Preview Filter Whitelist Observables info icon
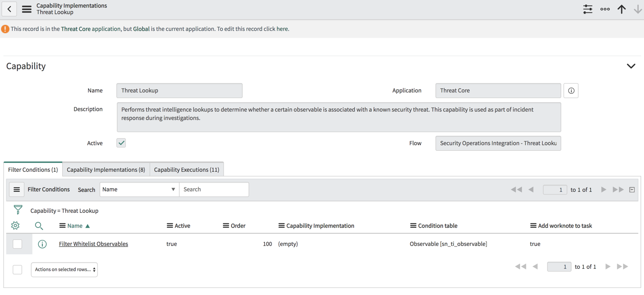 [x=42, y=244]
